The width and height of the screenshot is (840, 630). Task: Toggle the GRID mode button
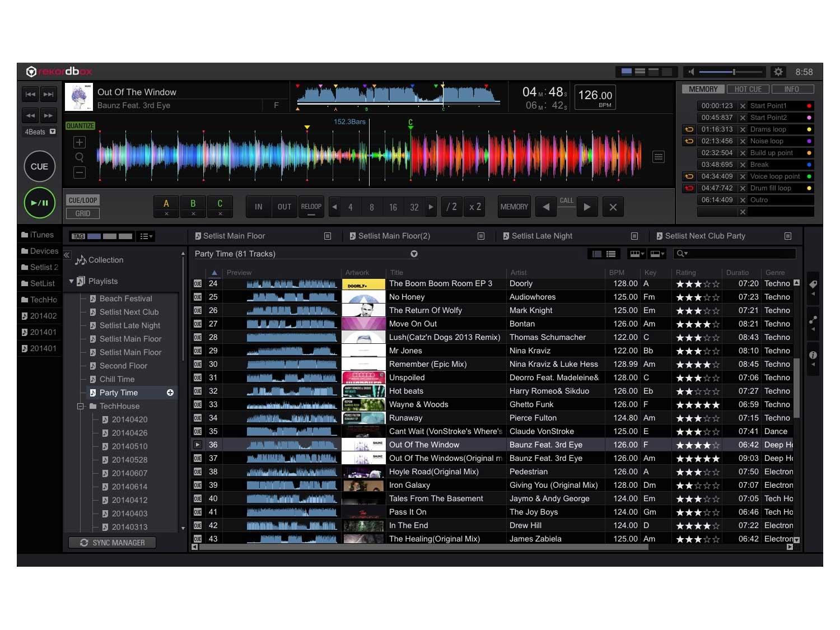83,213
